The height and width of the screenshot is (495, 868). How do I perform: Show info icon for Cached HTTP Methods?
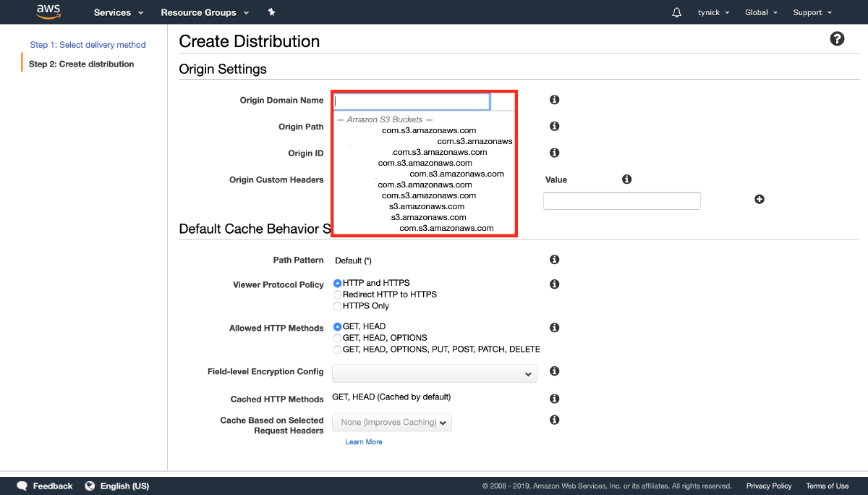point(555,399)
